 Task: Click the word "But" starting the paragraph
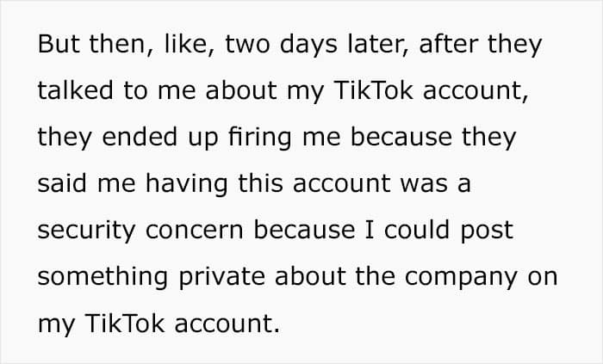tap(59, 44)
